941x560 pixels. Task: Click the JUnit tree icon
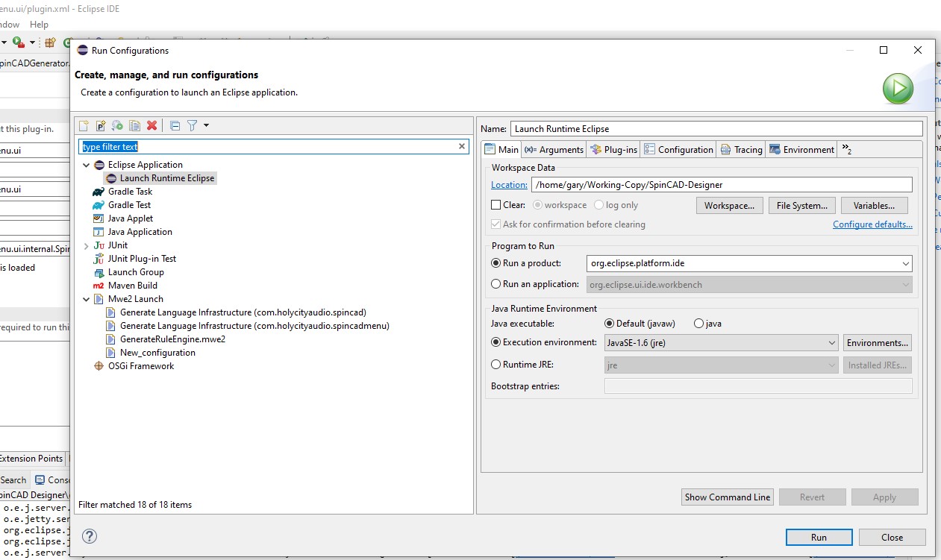pos(99,245)
